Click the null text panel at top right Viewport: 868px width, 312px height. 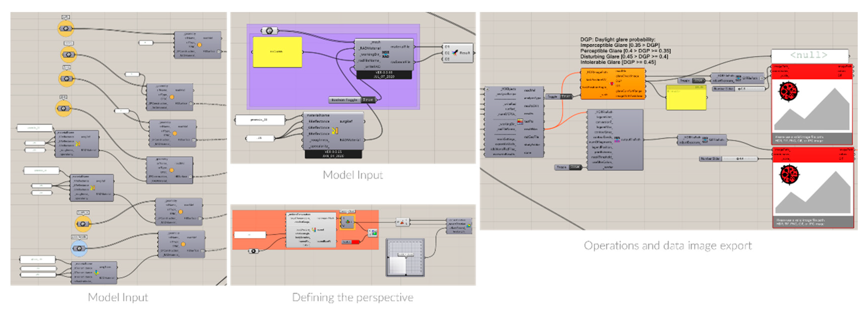pyautogui.click(x=809, y=55)
